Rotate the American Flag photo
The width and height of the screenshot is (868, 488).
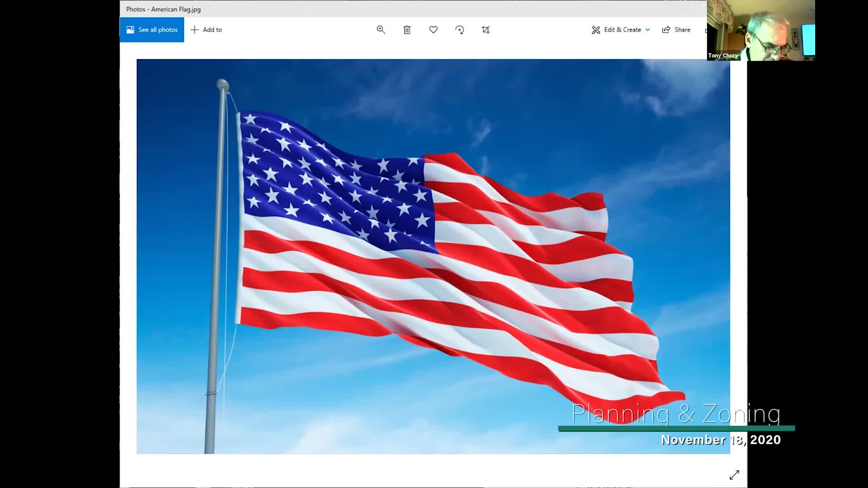pos(459,30)
